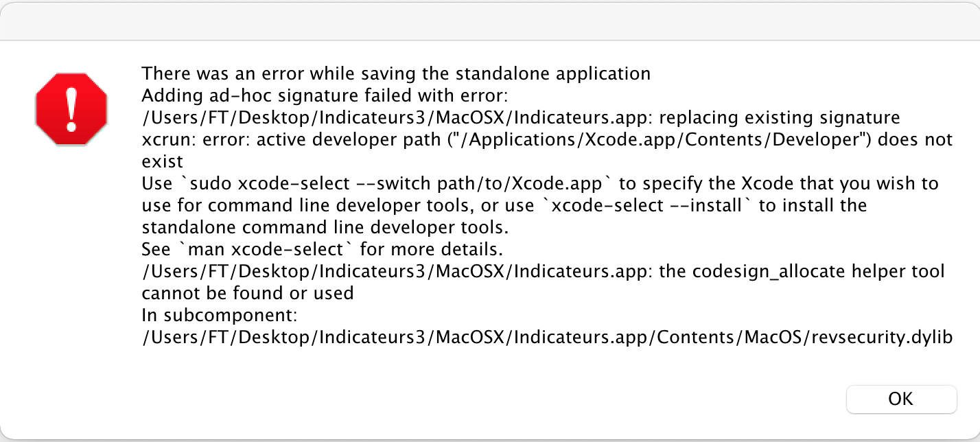Click the "In subcomponent:" label
Screen dimensions: 980x442
click(x=220, y=316)
